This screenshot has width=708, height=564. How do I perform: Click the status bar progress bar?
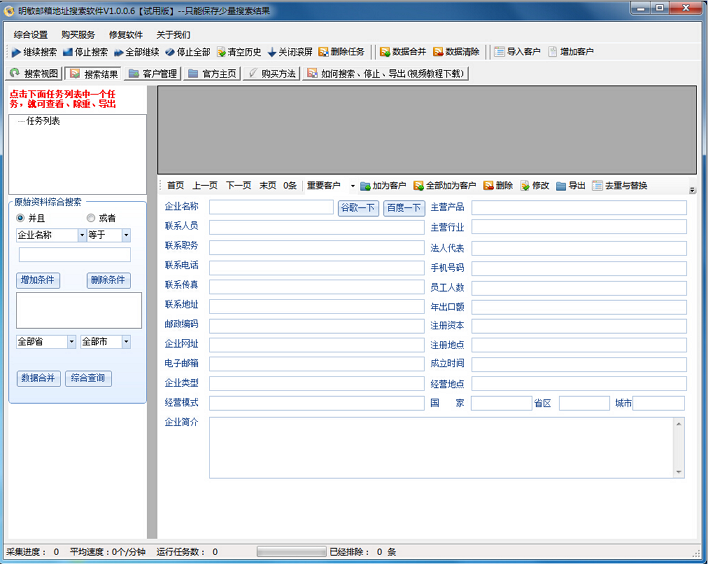(291, 551)
